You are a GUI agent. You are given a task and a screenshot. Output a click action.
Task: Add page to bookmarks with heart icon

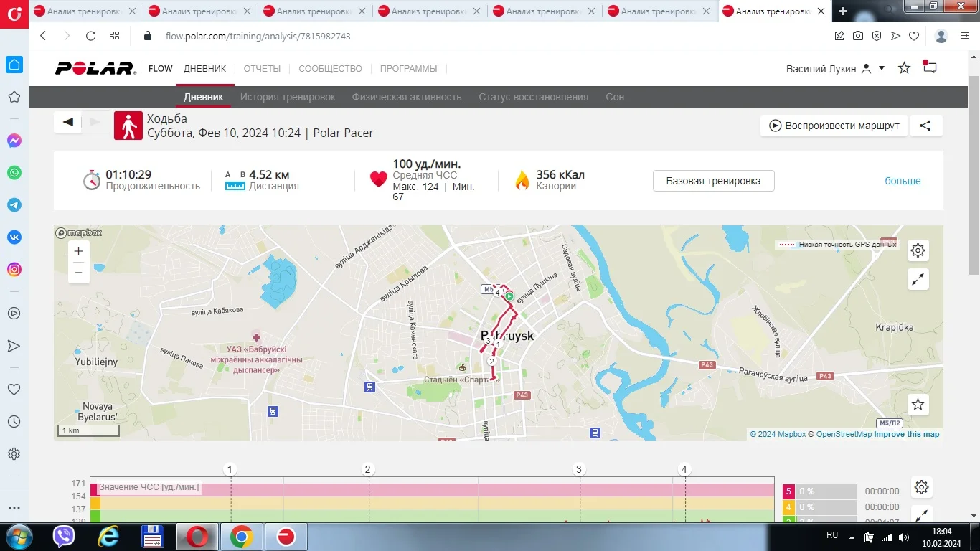point(914,36)
